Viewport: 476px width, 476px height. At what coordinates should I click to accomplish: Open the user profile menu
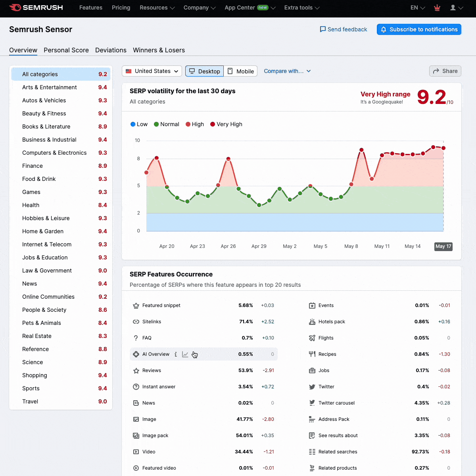pyautogui.click(x=457, y=8)
